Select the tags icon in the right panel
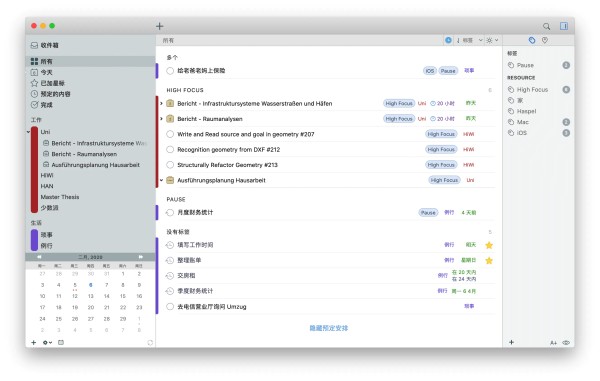600x381 pixels. coord(532,40)
